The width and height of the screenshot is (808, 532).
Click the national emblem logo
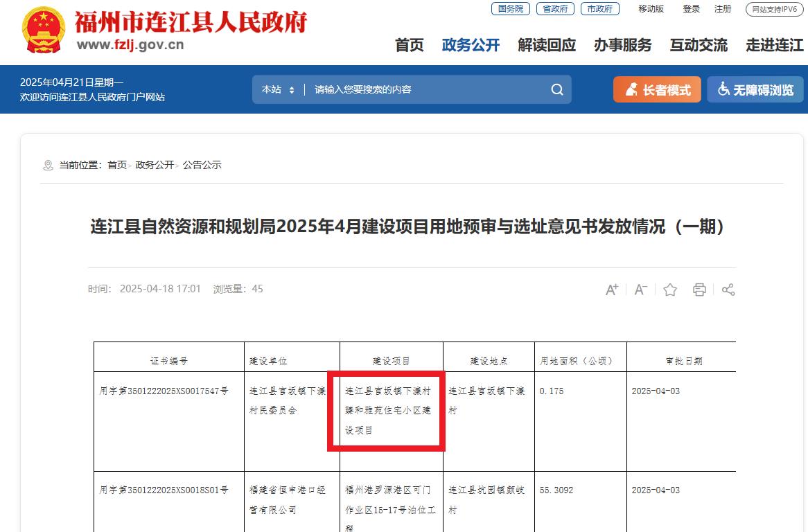(x=43, y=30)
